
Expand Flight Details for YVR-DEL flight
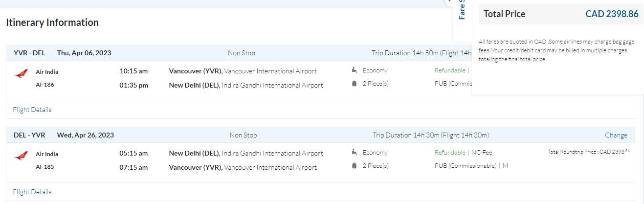coord(32,110)
